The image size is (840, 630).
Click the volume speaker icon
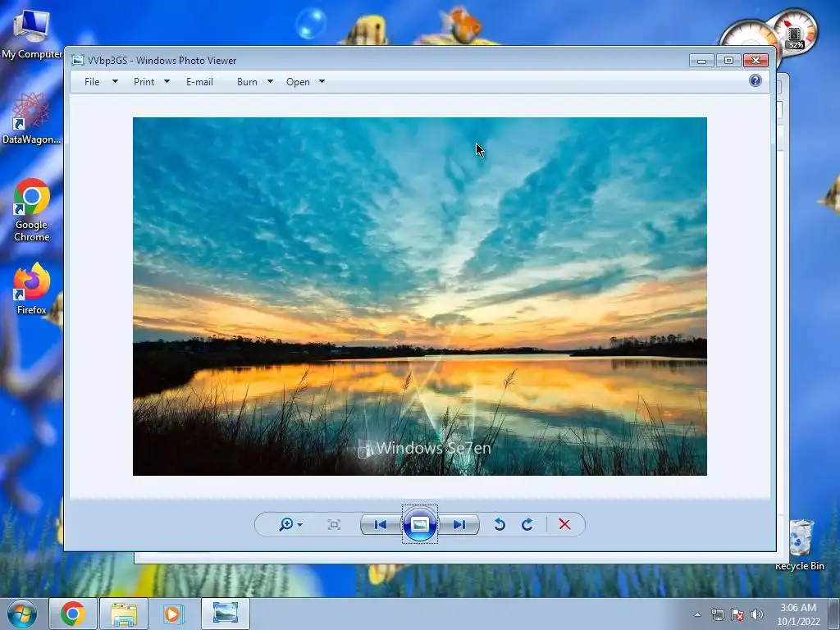pos(757,614)
